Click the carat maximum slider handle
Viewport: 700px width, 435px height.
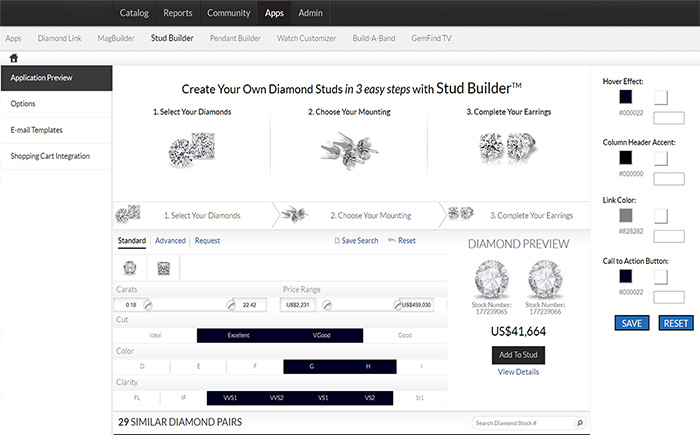click(231, 305)
